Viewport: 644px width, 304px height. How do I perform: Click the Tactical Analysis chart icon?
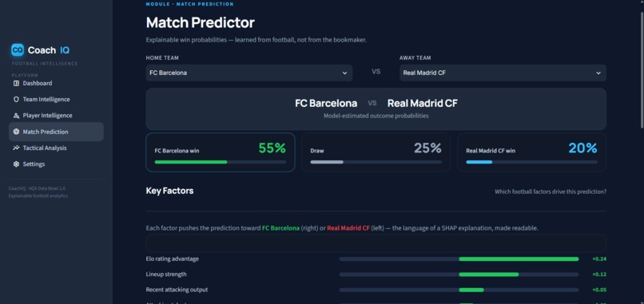pyautogui.click(x=17, y=148)
